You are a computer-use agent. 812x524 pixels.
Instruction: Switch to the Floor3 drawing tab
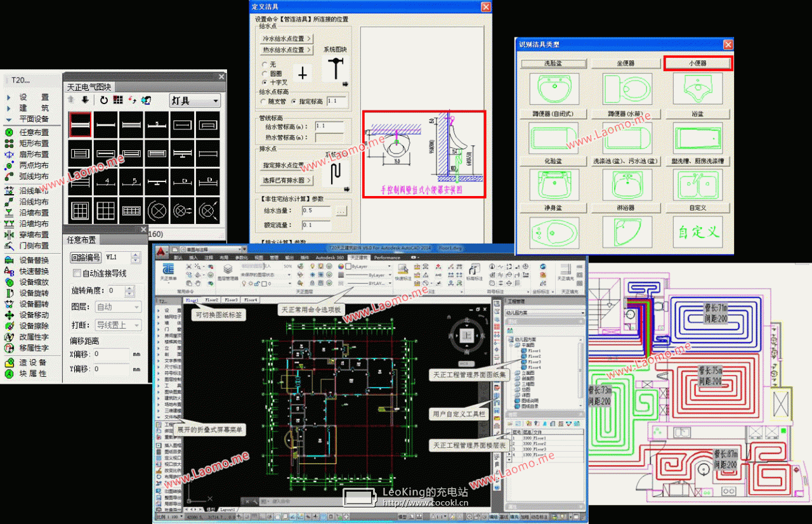[232, 299]
